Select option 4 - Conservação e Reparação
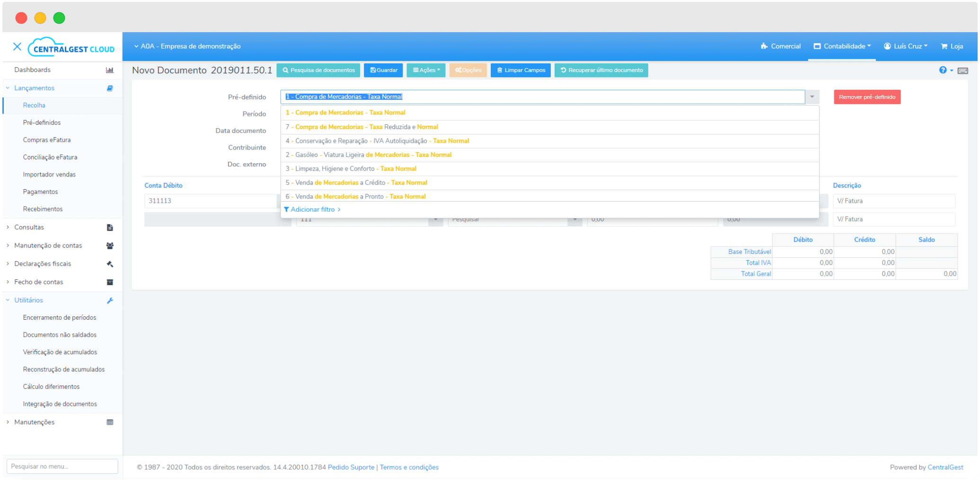The width and height of the screenshot is (980, 480). pos(549,141)
